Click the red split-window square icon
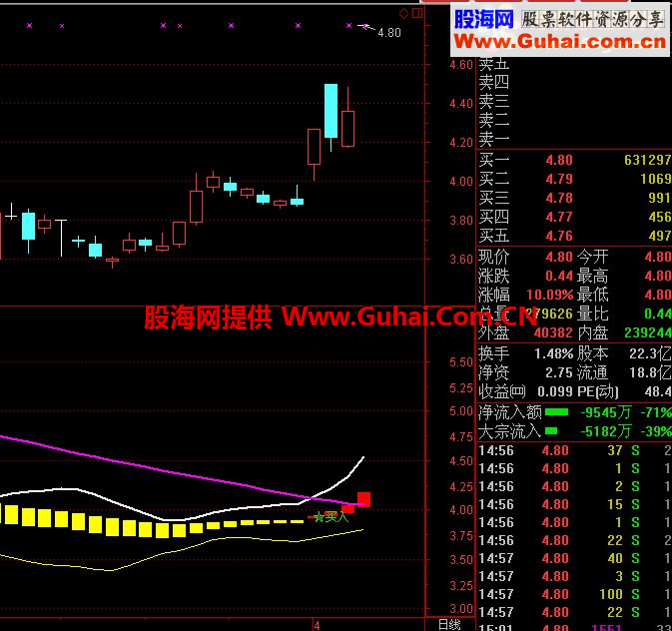Screen dimensions: 672x631 pos(417,14)
